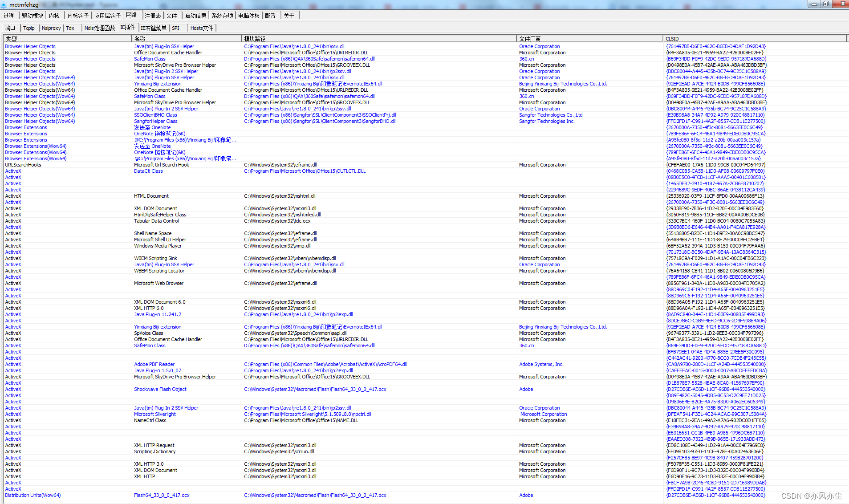The height and width of the screenshot is (504, 849).
Task: Select 'Microsoft Url Search Hook' entry
Action: point(162,165)
